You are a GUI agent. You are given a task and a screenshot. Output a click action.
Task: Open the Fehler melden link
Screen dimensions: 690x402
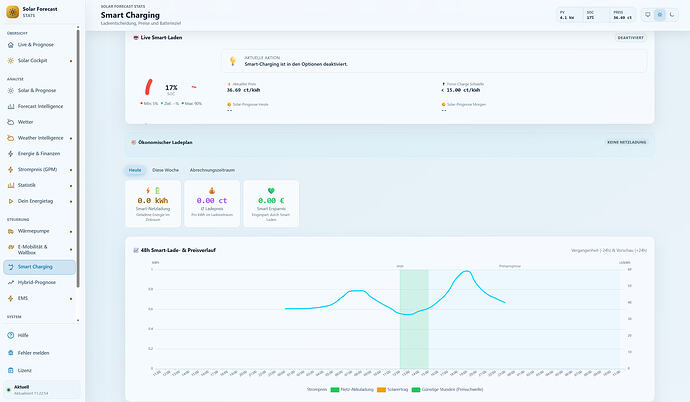point(33,353)
